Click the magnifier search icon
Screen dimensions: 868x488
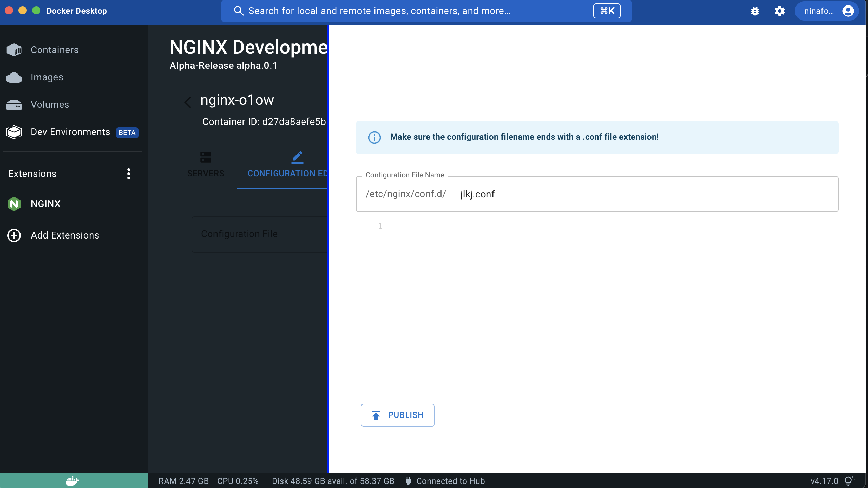238,11
